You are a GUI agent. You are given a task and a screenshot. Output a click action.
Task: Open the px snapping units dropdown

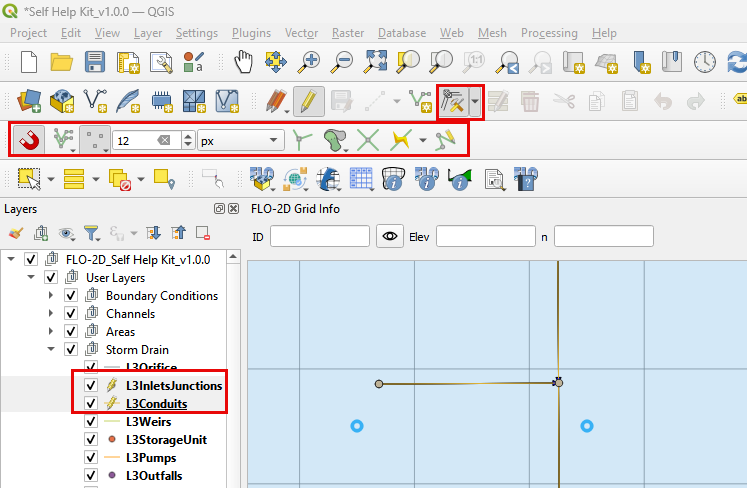tap(242, 140)
